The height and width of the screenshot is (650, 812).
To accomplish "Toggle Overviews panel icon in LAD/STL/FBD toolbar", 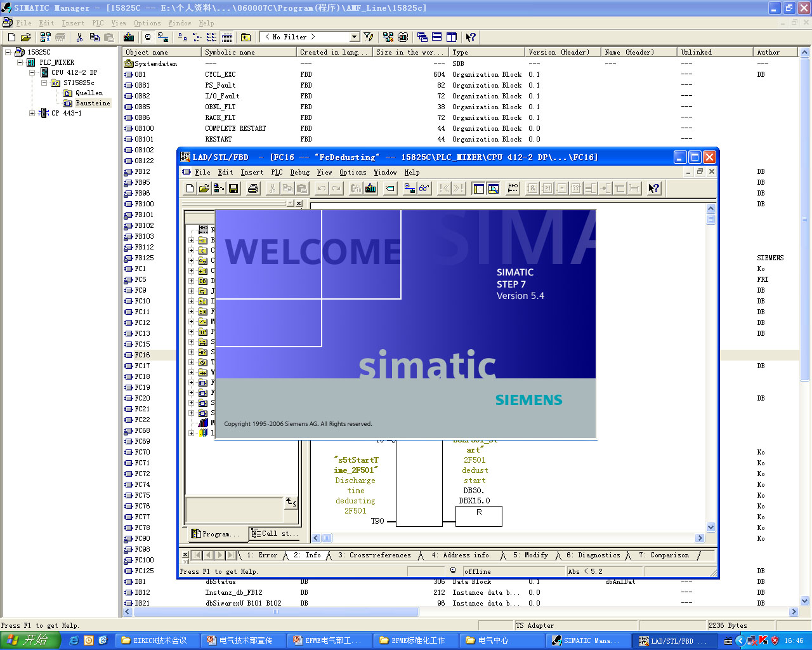I will (479, 189).
